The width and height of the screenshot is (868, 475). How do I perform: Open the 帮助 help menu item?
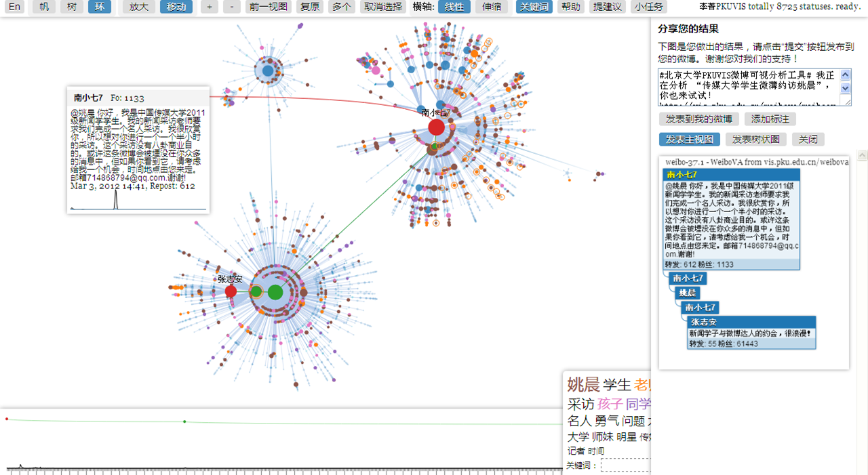[571, 7]
